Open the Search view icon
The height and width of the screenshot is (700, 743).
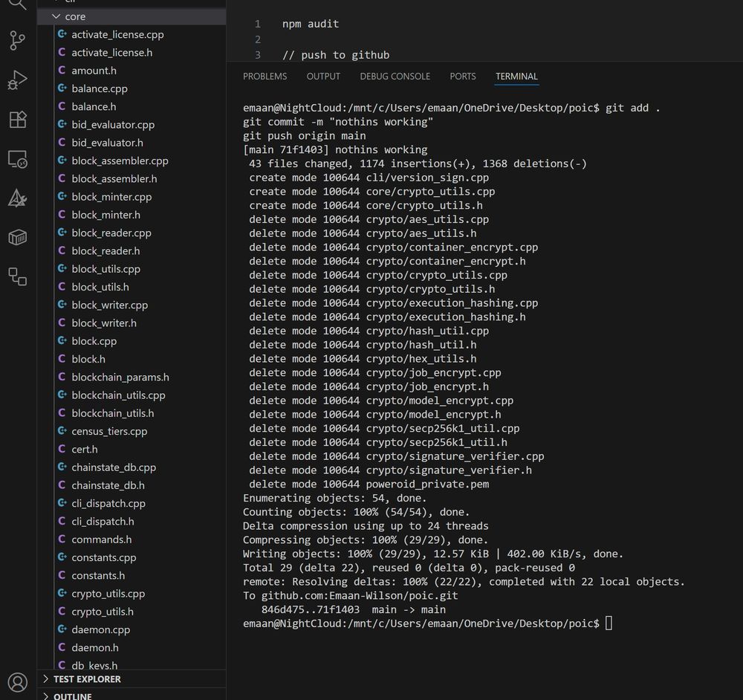18,4
